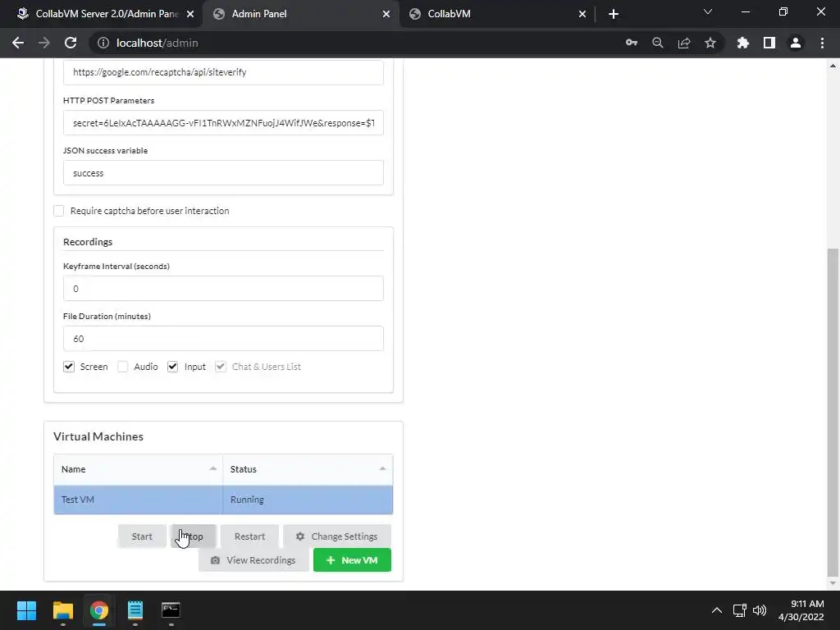
Task: Uncheck the Input recording checkbox
Action: click(x=172, y=367)
